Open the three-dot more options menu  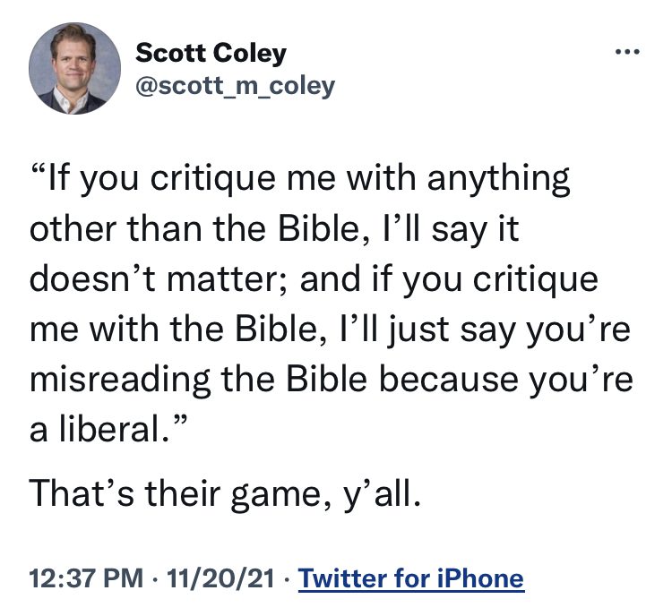pyautogui.click(x=627, y=52)
